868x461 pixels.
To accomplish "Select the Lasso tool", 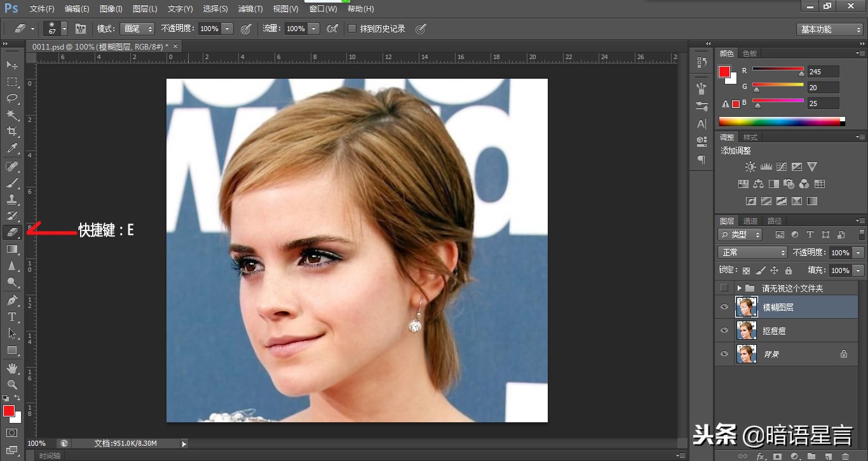I will click(x=12, y=98).
